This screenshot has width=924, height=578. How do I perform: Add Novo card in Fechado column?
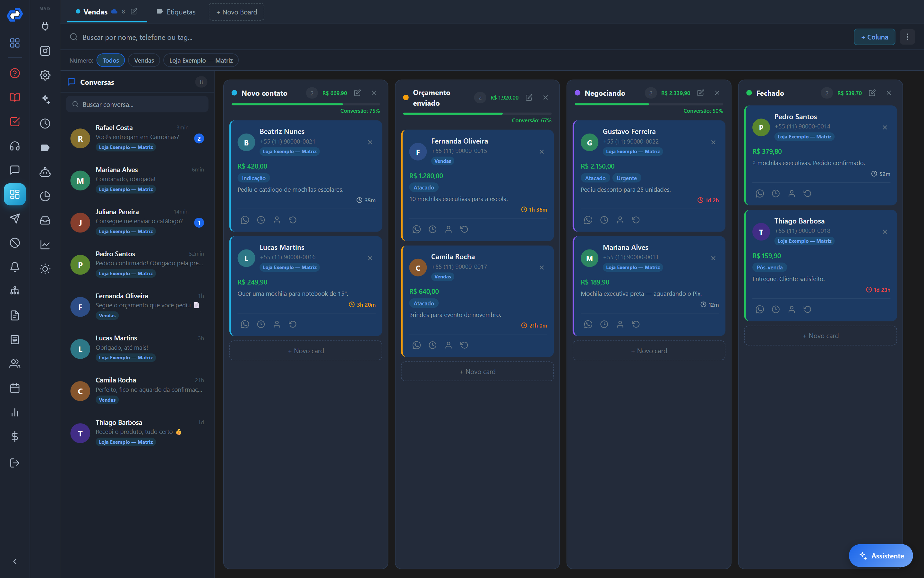820,336
